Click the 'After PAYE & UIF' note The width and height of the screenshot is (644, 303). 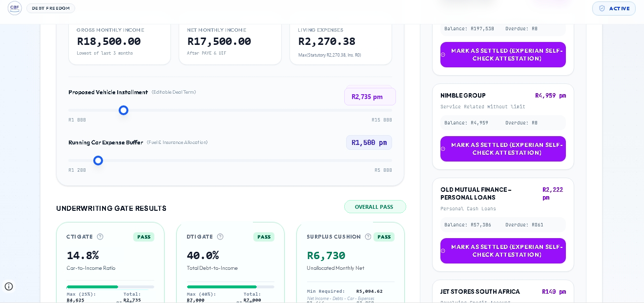(x=207, y=53)
